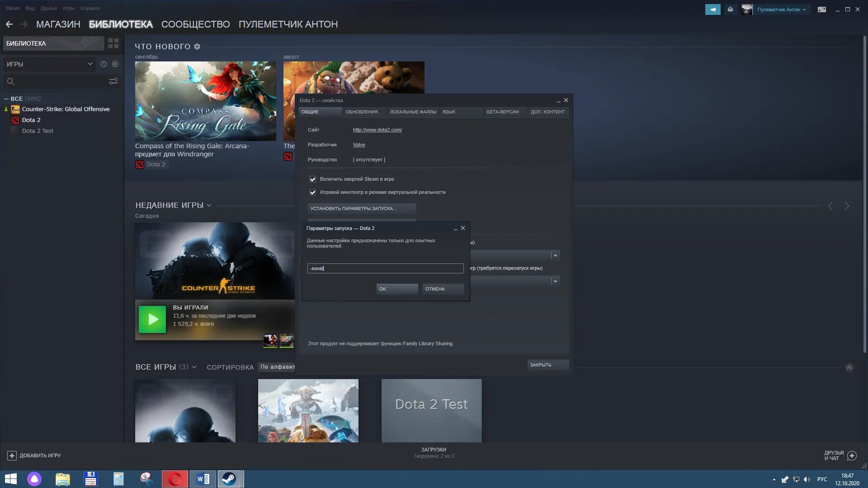Open friends and chat plus icon
The height and width of the screenshot is (488, 868).
click(852, 455)
